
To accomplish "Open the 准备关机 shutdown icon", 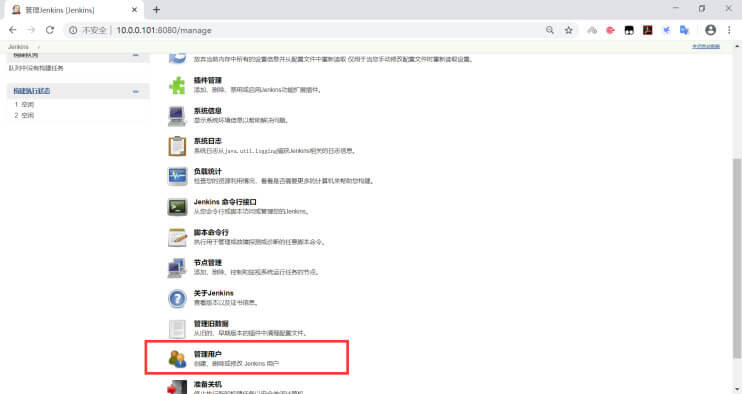I will 177,387.
